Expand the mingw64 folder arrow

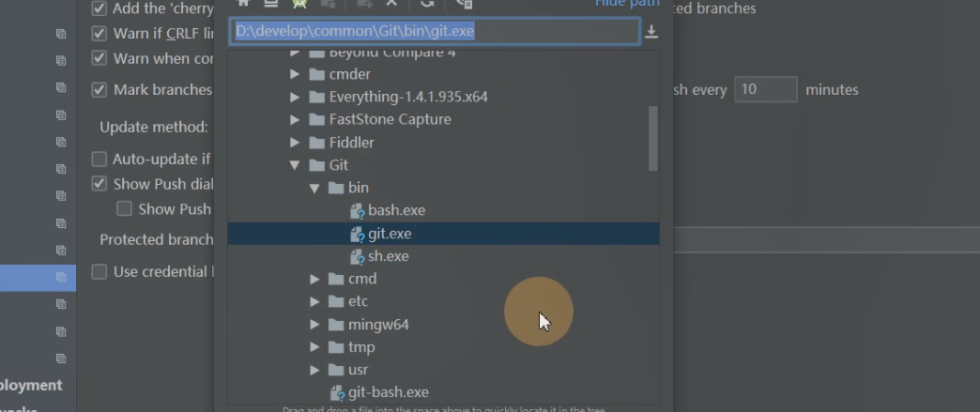click(314, 325)
